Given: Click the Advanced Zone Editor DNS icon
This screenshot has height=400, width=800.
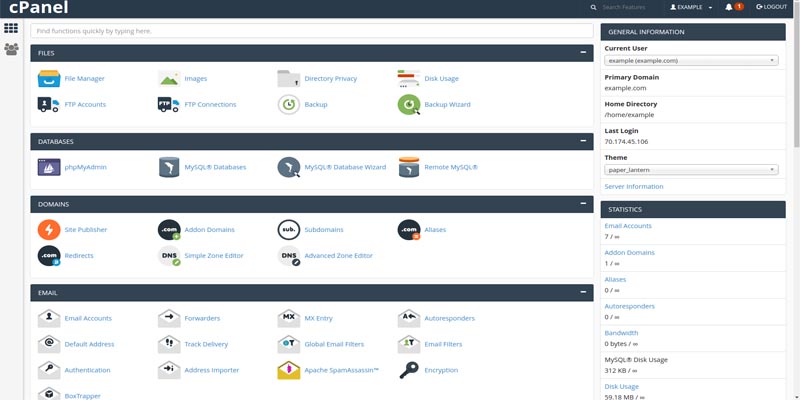Looking at the screenshot, I should click(289, 256).
